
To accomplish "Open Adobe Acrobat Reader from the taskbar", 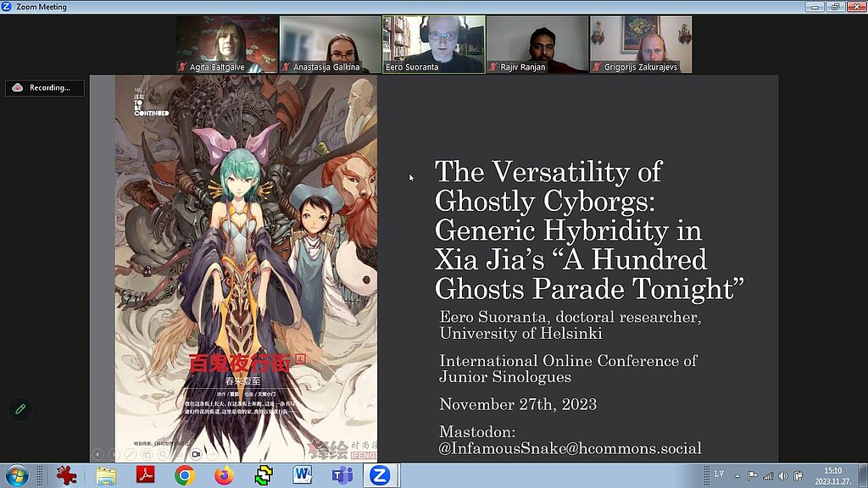I will click(x=146, y=476).
